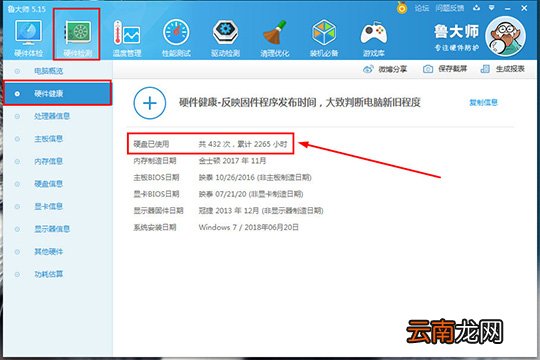Click the 微博分享 button label
This screenshot has height=360, width=540.
click(393, 69)
